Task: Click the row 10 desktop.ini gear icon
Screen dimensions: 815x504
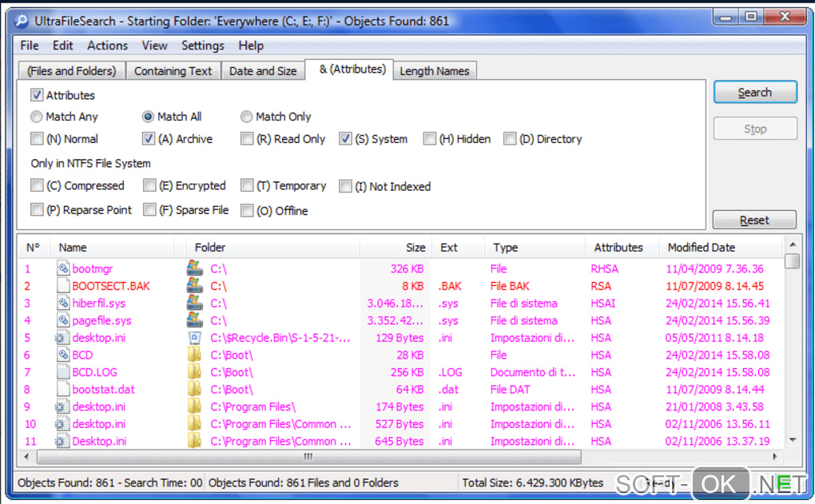Action: point(62,424)
